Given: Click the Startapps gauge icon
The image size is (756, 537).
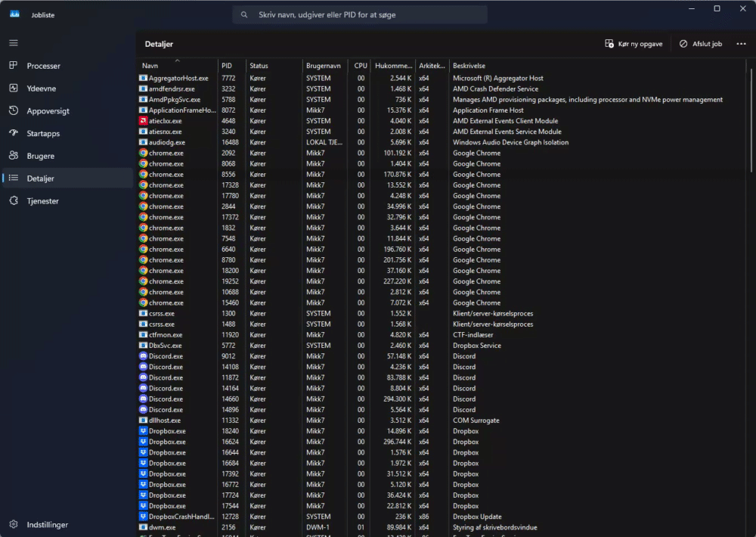Looking at the screenshot, I should coord(14,132).
